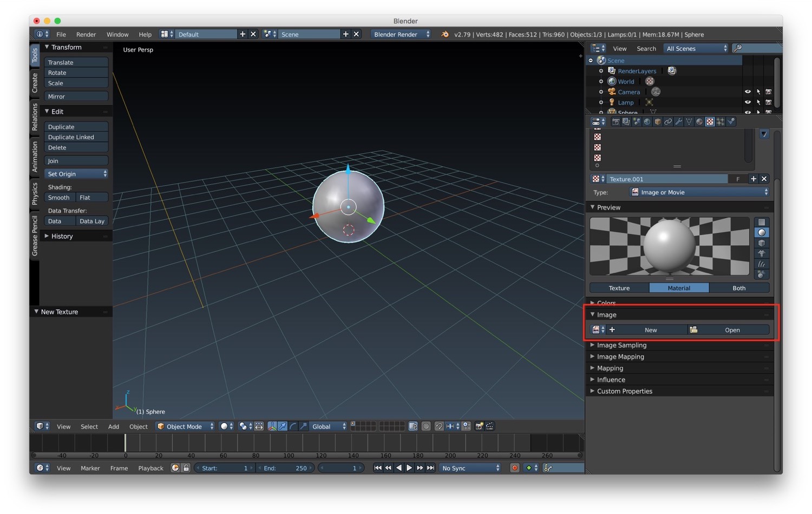Toggle alternative preview range clock icon
Screen dimensions: 812x514
pyautogui.click(x=175, y=468)
